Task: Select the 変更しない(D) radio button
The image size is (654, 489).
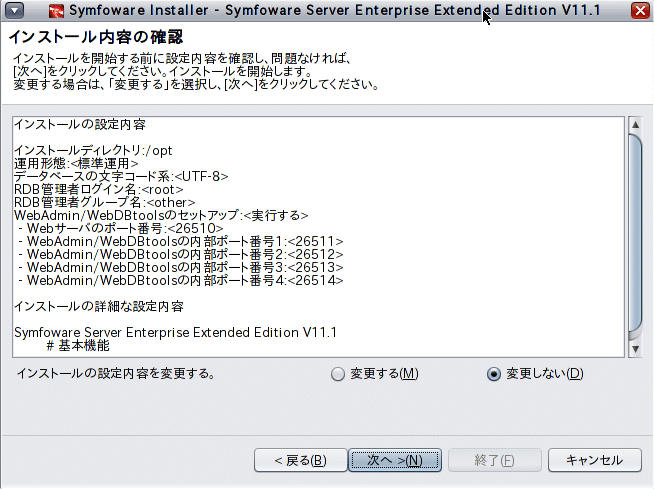Action: point(535,373)
